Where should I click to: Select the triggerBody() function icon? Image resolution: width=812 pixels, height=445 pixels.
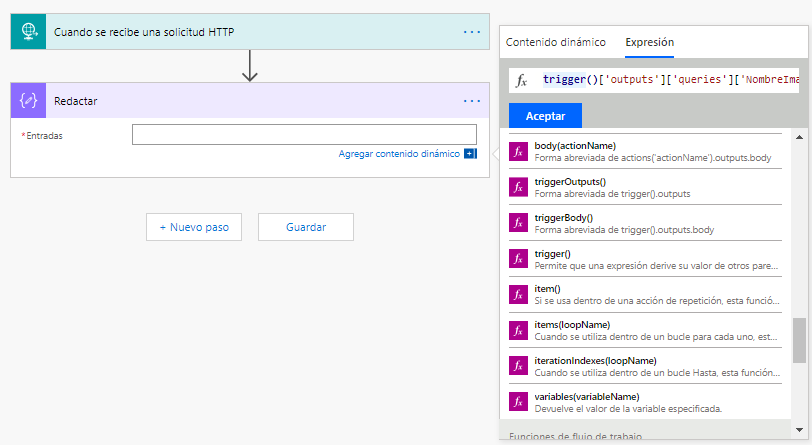point(518,223)
